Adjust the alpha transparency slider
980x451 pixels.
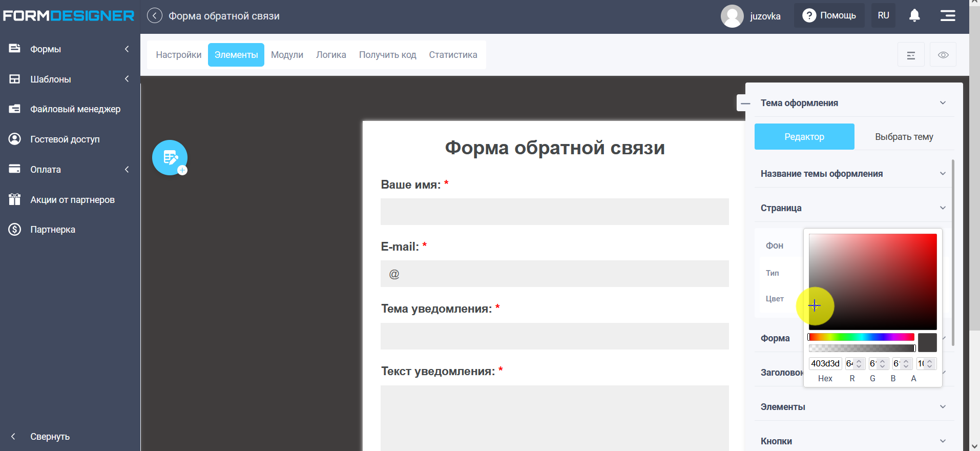[862, 348]
